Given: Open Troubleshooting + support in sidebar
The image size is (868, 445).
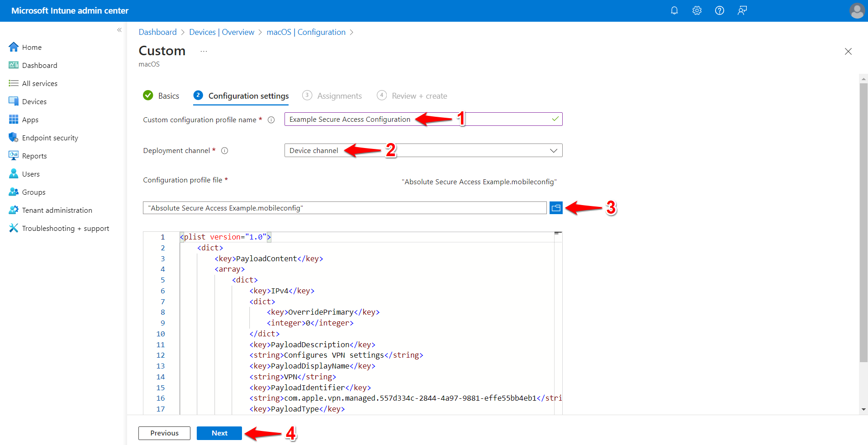Looking at the screenshot, I should [x=66, y=228].
